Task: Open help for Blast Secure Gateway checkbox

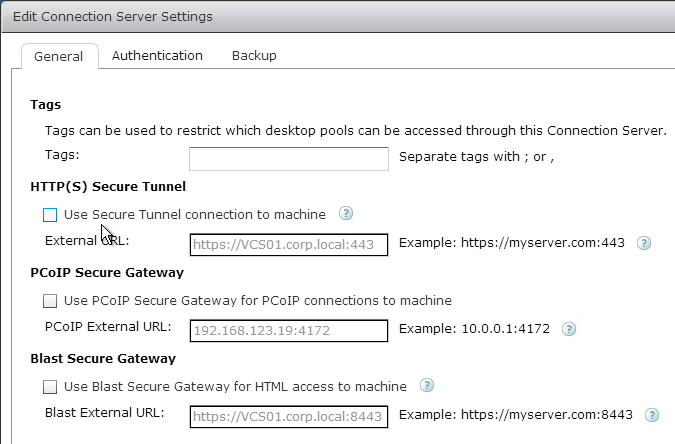Action: pos(427,385)
